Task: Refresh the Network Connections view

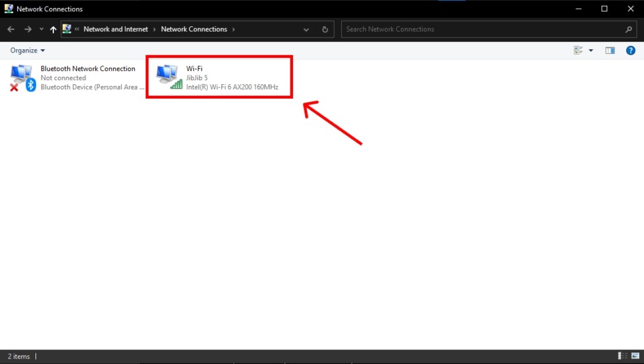Action: [325, 30]
